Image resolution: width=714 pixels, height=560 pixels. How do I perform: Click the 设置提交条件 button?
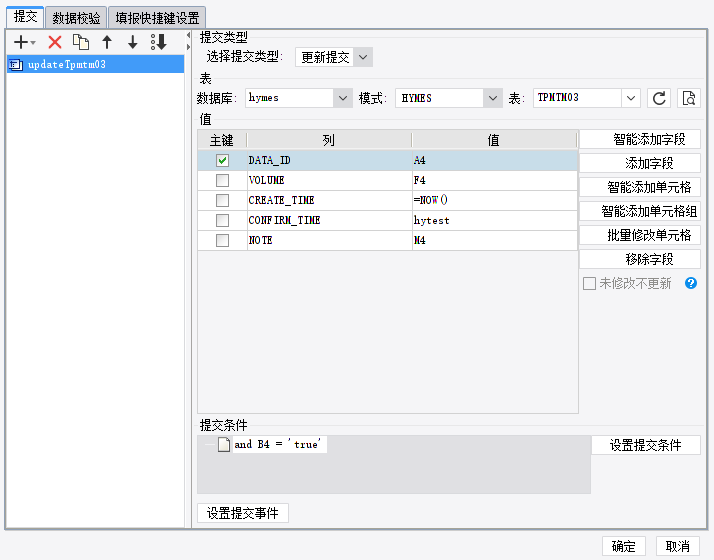point(646,445)
